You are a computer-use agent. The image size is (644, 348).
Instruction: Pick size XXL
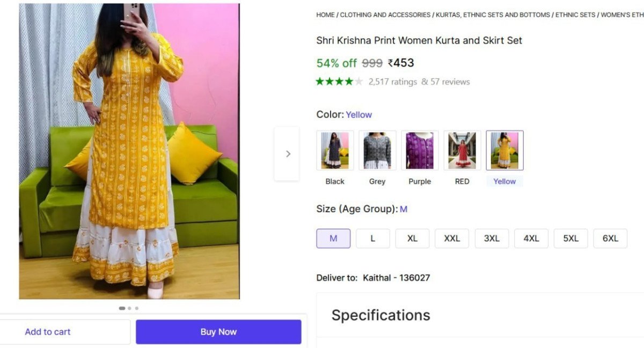click(452, 238)
